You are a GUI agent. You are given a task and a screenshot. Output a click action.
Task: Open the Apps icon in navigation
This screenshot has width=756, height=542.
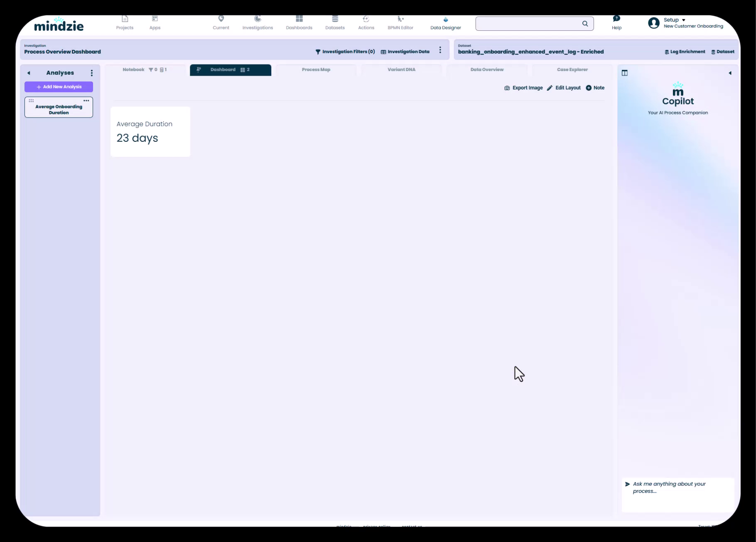155,19
